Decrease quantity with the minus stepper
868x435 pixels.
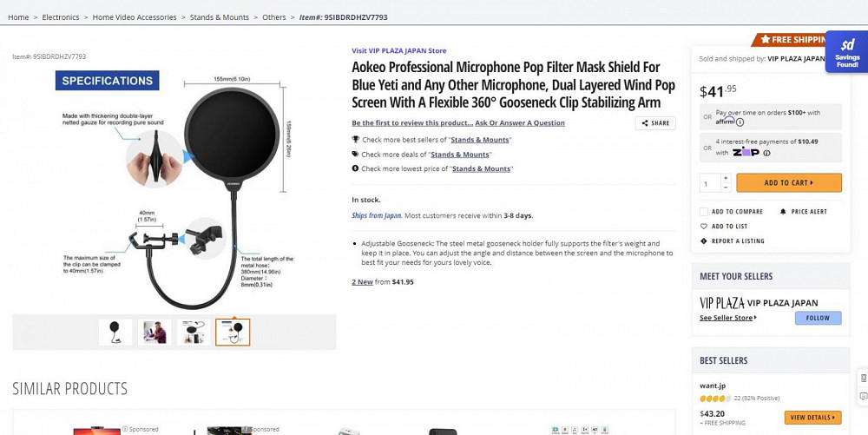[x=727, y=188]
